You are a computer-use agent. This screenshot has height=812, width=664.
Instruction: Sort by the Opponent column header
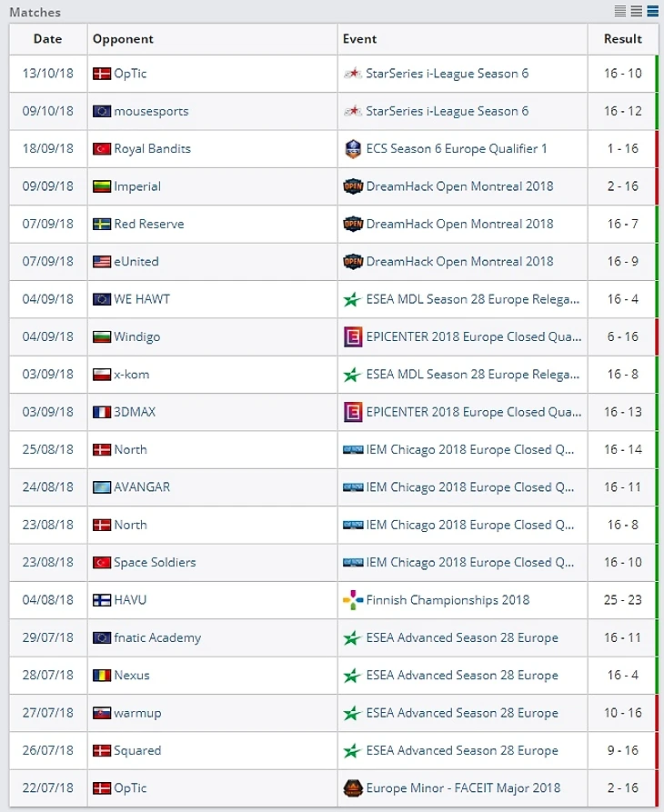(x=123, y=39)
